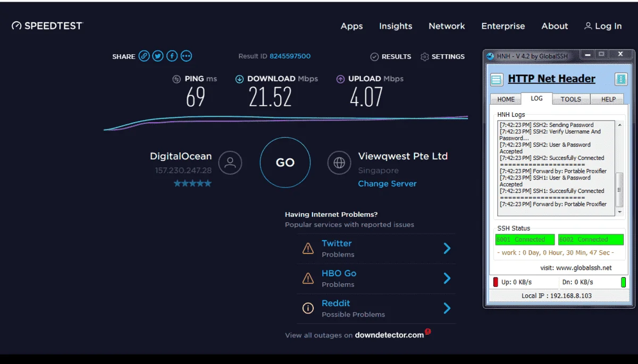Rate the provider using the star rating
Viewport: 638px width, 364px height.
click(192, 183)
